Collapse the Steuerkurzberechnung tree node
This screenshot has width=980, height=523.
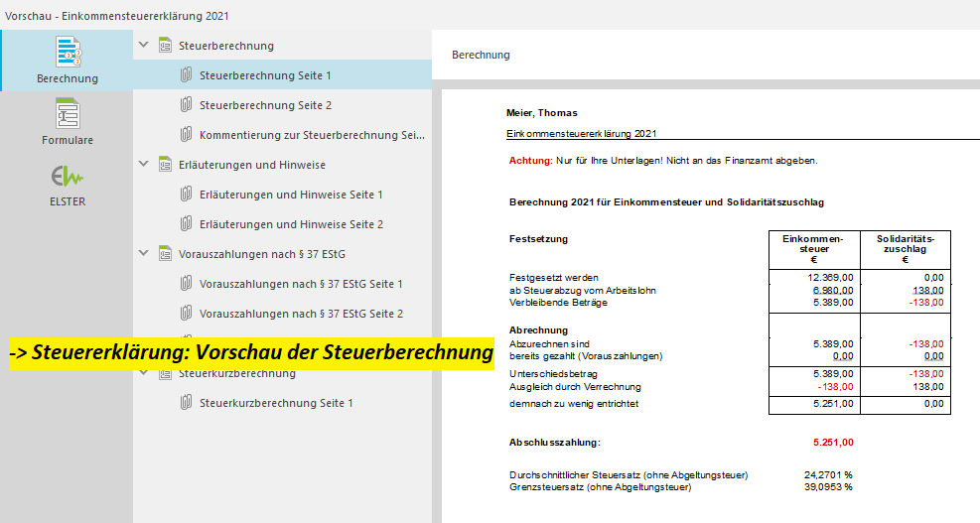point(145,374)
